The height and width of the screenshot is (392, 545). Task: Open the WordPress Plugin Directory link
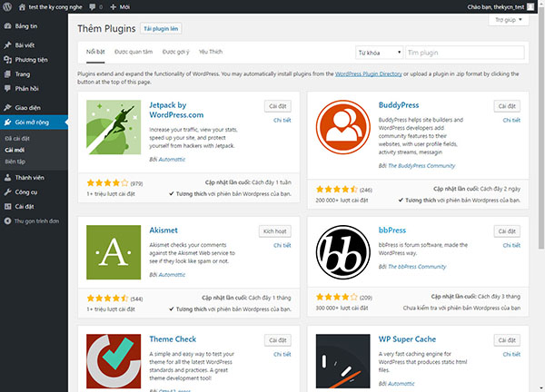click(369, 73)
